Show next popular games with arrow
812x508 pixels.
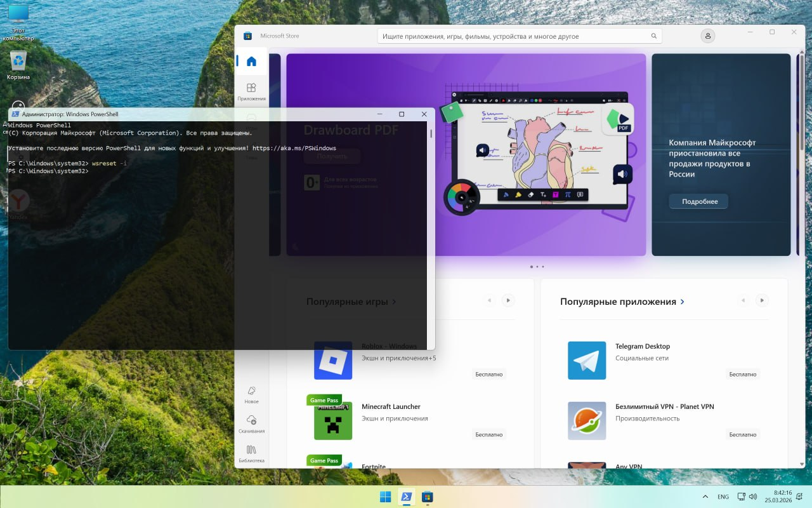(507, 300)
